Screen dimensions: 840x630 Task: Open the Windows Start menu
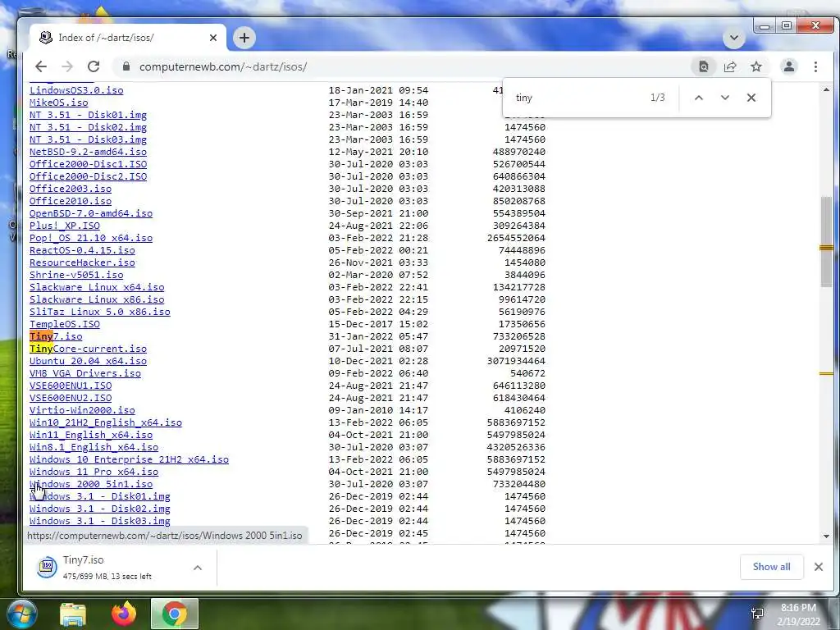(21, 614)
